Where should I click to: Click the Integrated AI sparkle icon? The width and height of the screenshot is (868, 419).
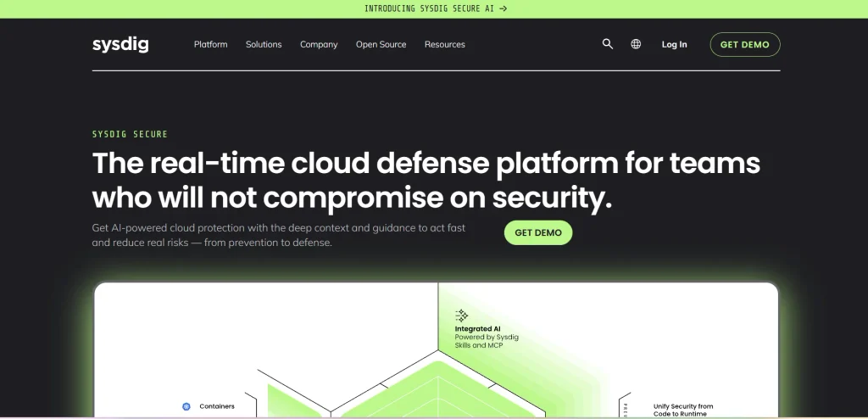coord(462,316)
